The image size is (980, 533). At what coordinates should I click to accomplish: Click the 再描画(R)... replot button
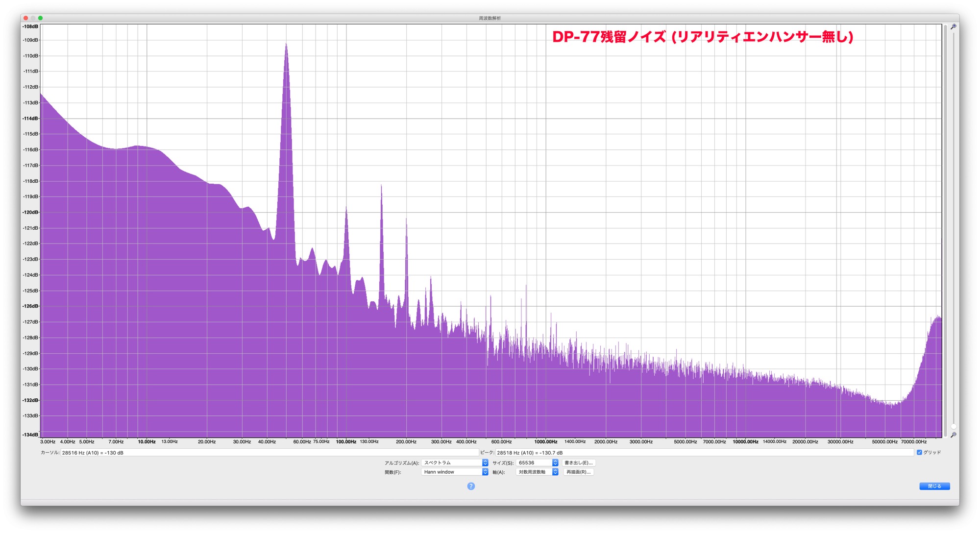[579, 472]
